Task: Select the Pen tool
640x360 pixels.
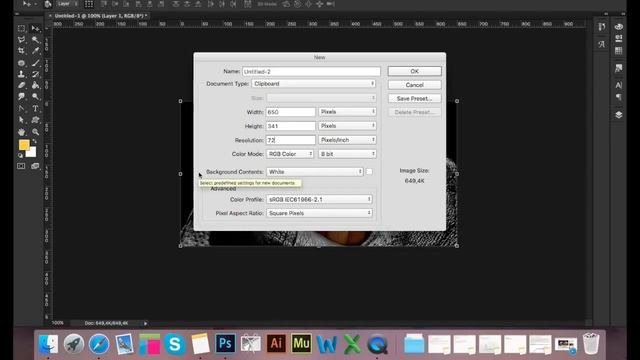Action: coord(21,109)
